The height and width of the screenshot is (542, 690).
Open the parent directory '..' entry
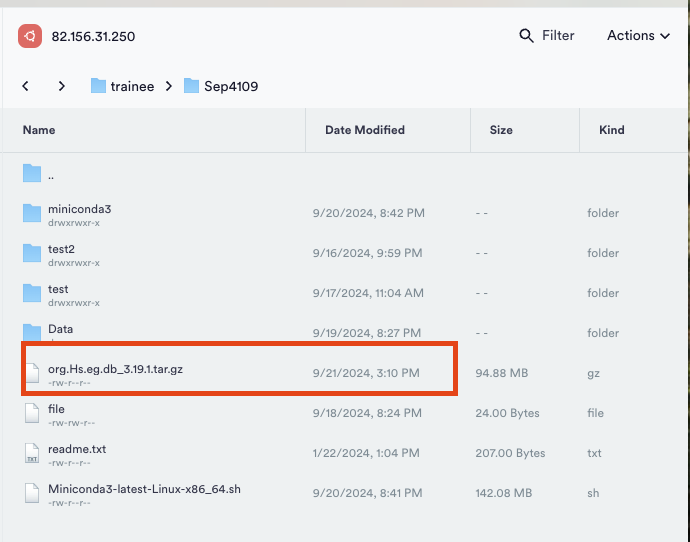pyautogui.click(x=50, y=174)
